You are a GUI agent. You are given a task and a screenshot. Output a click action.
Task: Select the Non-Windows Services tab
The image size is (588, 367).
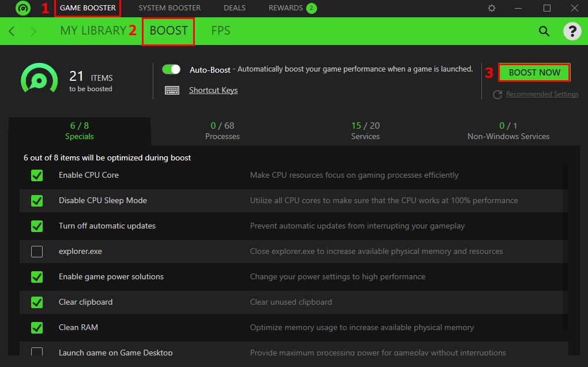[x=508, y=131]
